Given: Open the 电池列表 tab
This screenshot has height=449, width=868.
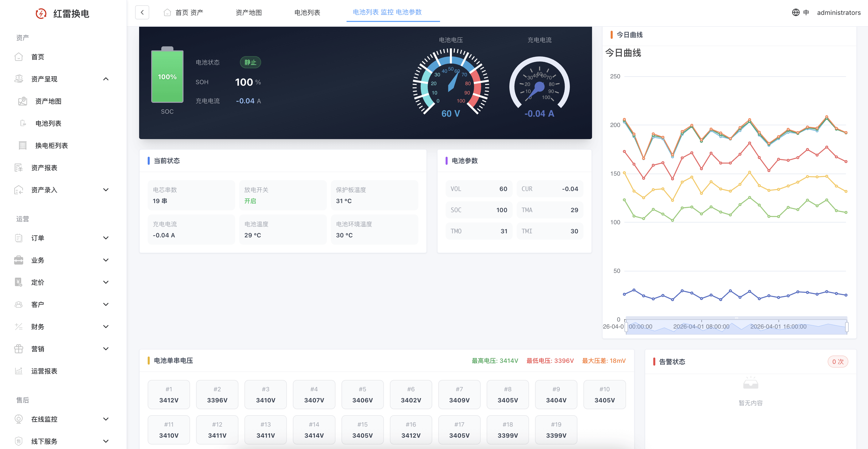Looking at the screenshot, I should [x=307, y=12].
